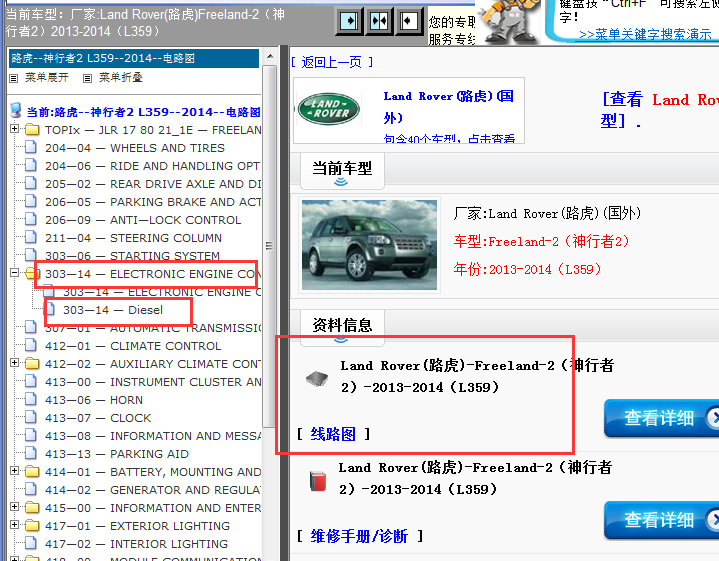This screenshot has height=561, width=719.
Task: Open the 维修手册/诊断 link
Action: (359, 536)
